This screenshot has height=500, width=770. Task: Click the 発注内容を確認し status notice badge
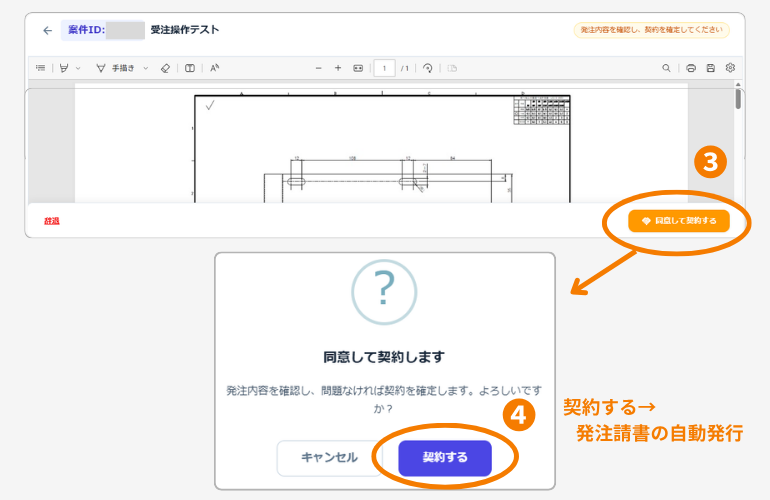[652, 30]
